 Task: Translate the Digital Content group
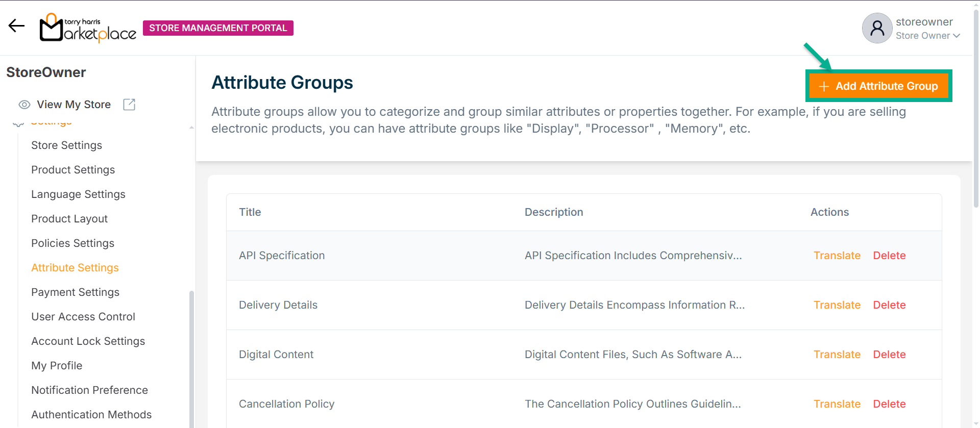tap(837, 355)
